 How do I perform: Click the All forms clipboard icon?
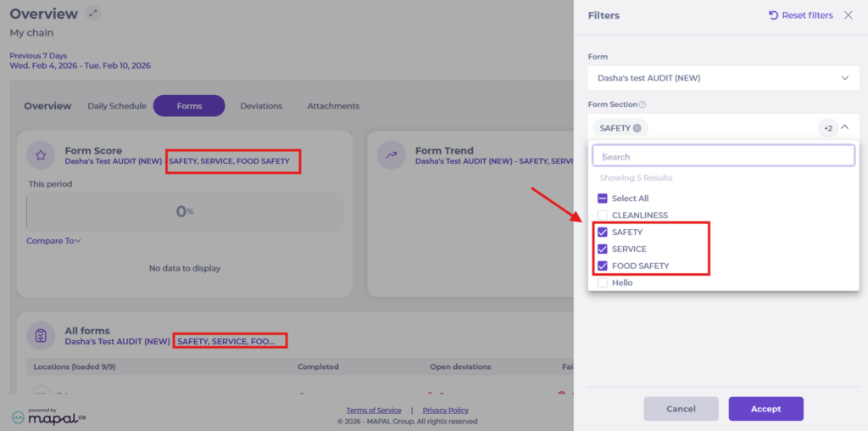click(41, 335)
